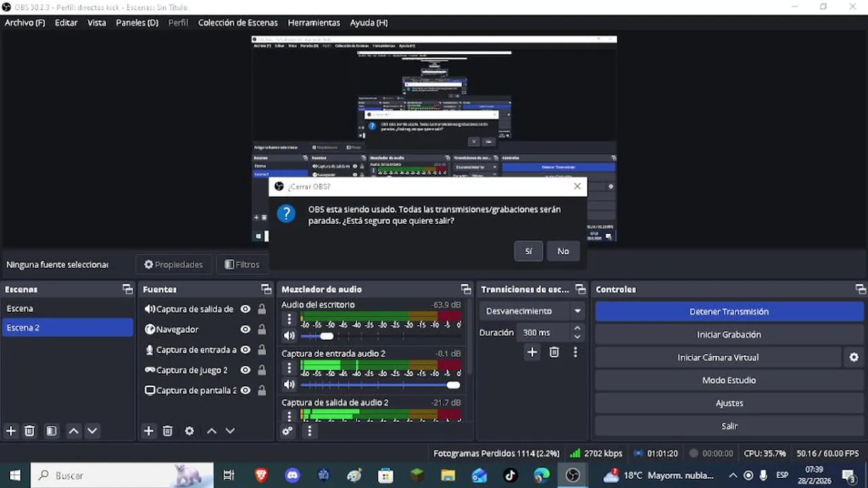Undock the Mezclador de audio panel

coord(466,289)
